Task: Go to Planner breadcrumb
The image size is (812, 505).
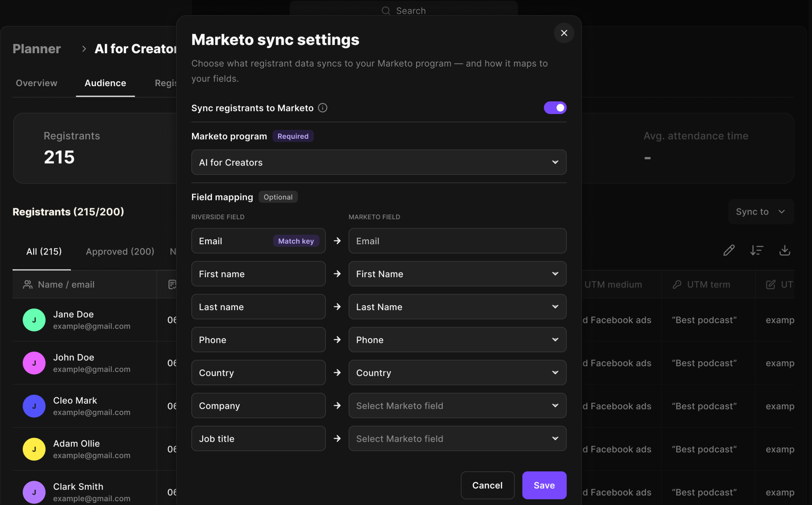Action: coord(37,49)
